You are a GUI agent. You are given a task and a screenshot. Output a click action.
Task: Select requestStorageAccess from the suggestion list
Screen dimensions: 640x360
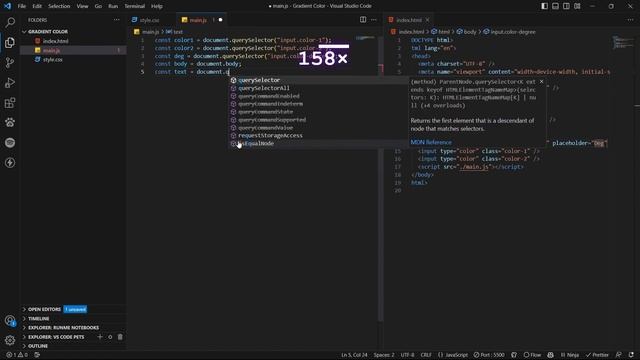318,135
